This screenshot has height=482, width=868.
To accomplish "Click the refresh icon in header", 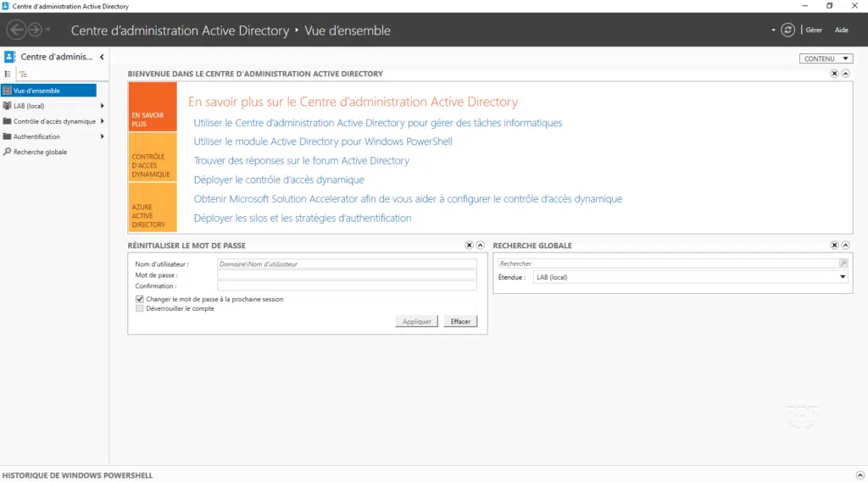I will (787, 30).
